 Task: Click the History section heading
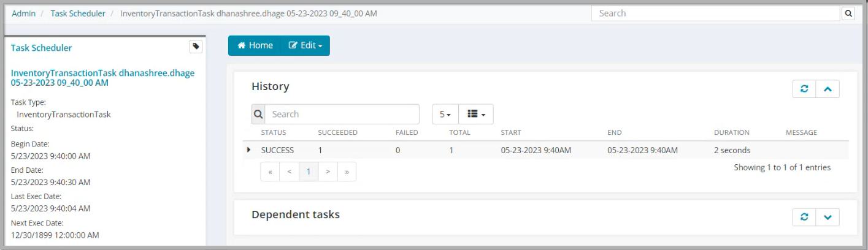point(271,87)
